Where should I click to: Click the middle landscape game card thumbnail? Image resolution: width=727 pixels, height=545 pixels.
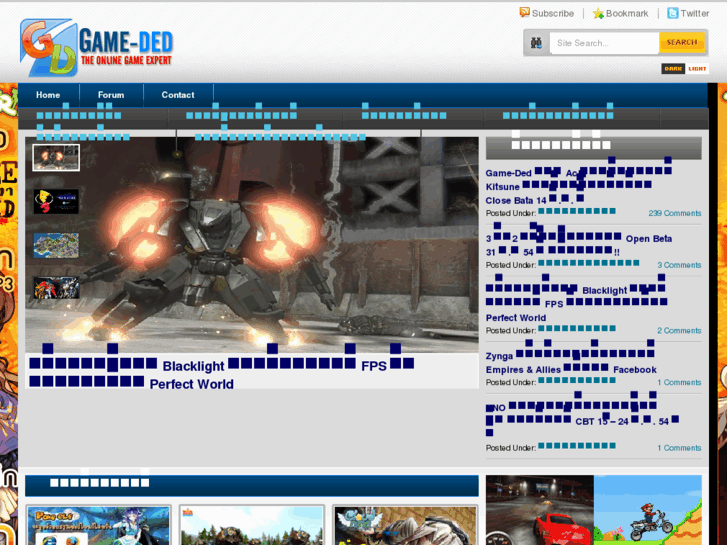pyautogui.click(x=252, y=526)
